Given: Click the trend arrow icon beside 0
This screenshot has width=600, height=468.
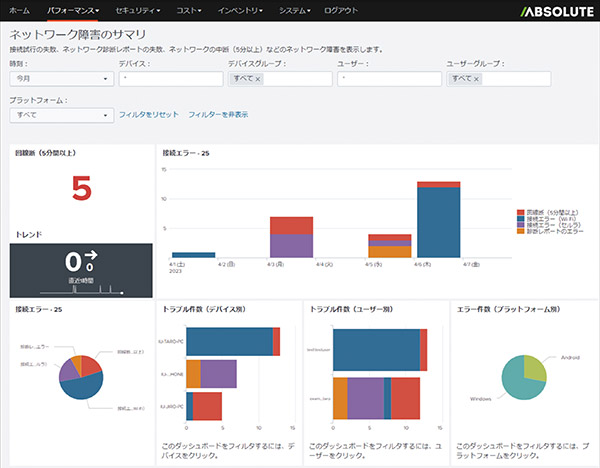Looking at the screenshot, I should coord(88,259).
